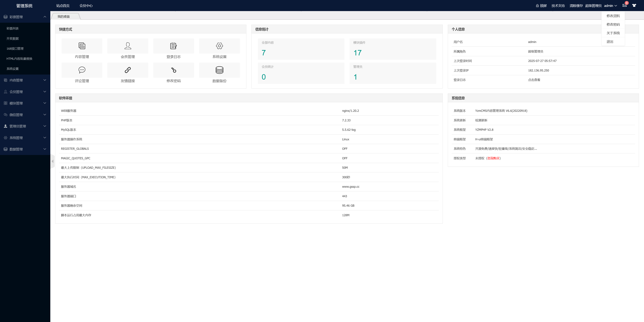
Task: Collapse the 彩票管理 sidebar section
Action: 25,17
